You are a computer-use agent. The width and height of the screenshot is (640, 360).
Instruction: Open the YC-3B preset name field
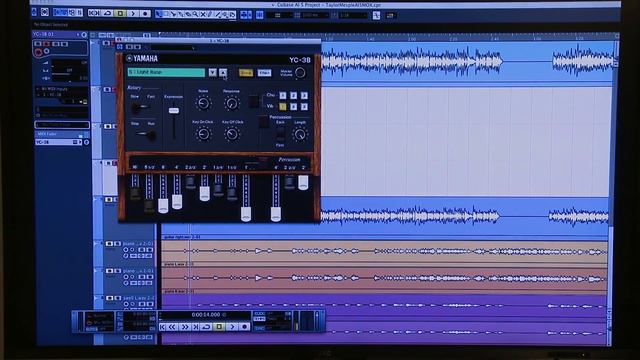tap(166, 72)
